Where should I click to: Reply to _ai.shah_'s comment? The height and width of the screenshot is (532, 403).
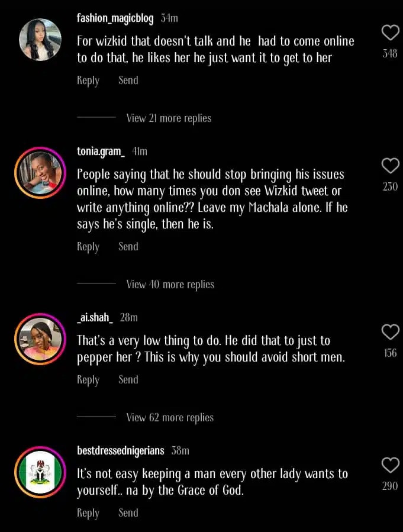(x=88, y=380)
